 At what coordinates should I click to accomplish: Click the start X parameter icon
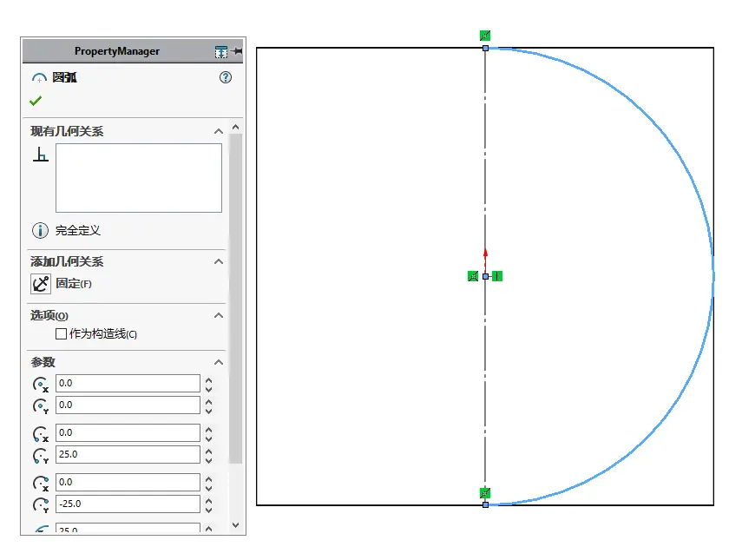(41, 433)
